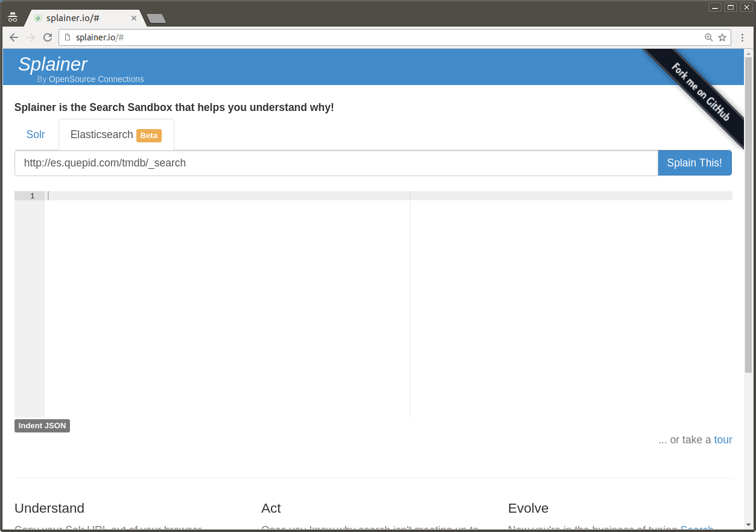Open the tour link
This screenshot has width=756, height=532.
[723, 440]
